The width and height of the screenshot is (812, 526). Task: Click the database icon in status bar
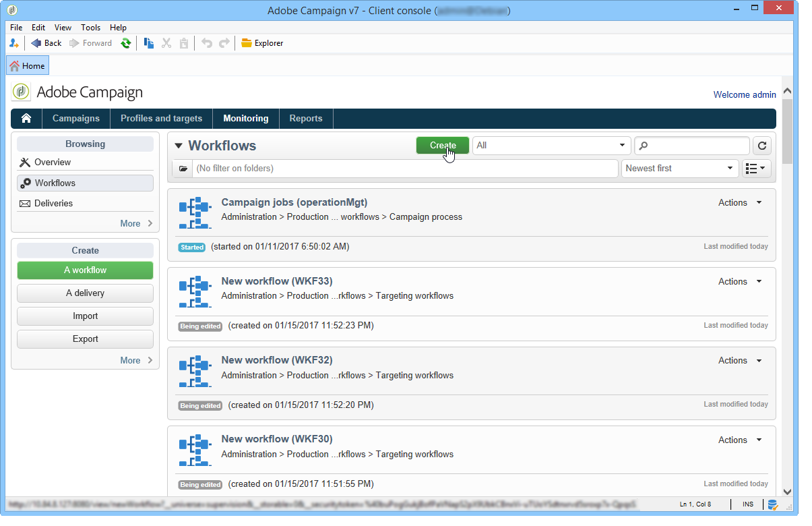click(773, 504)
